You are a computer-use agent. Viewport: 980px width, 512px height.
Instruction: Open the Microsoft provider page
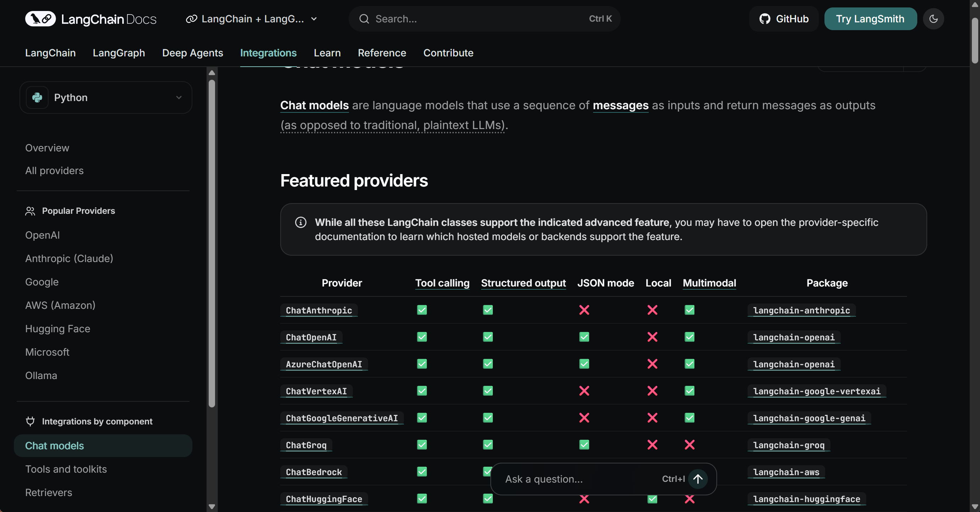click(47, 352)
